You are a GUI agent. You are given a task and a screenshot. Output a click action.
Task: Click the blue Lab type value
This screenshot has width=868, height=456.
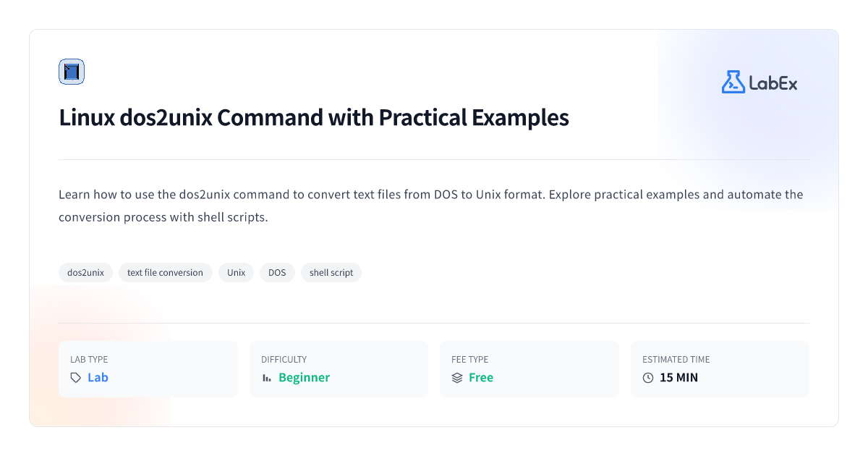(98, 378)
